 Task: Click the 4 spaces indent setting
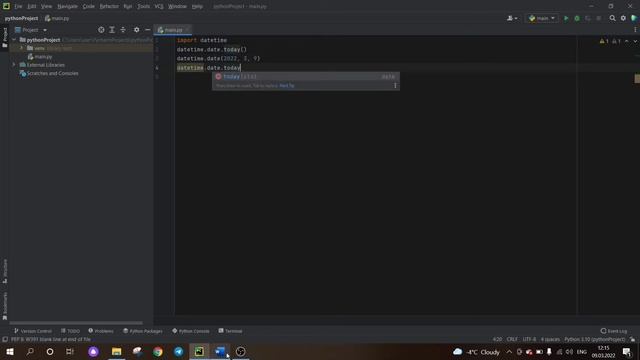point(550,340)
